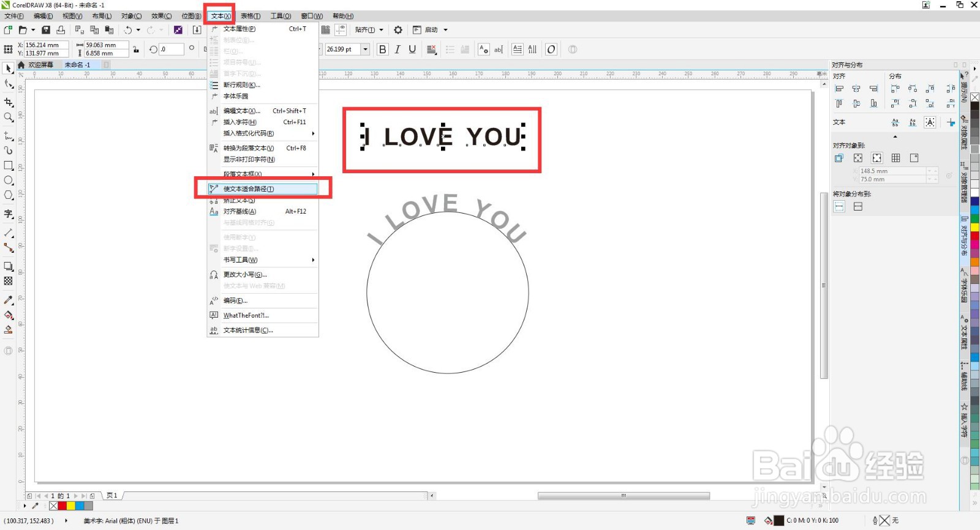Select the Drop Shadow tool
This screenshot has width=980, height=530.
point(9,266)
